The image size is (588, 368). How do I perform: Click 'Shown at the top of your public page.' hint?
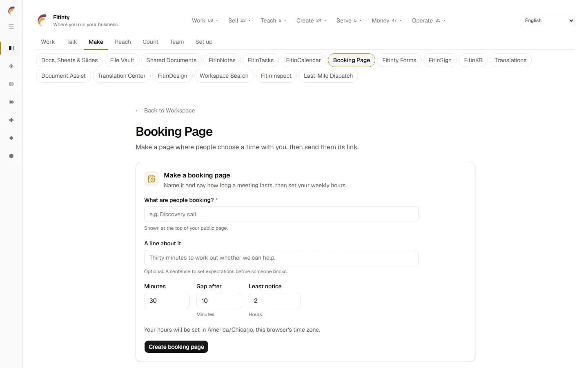[x=186, y=228]
